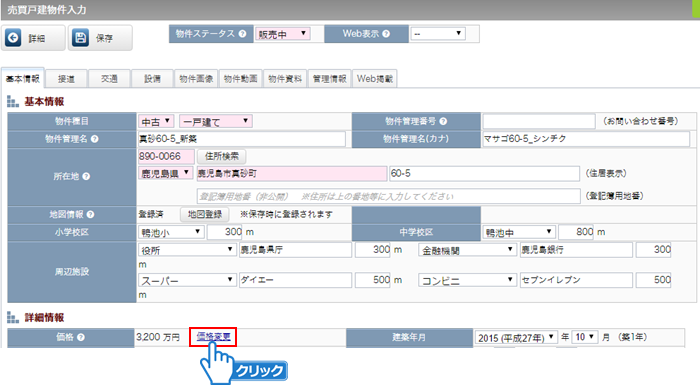The width and height of the screenshot is (700, 385).
Task: Switch to the 物件資料 tab
Action: pyautogui.click(x=285, y=79)
